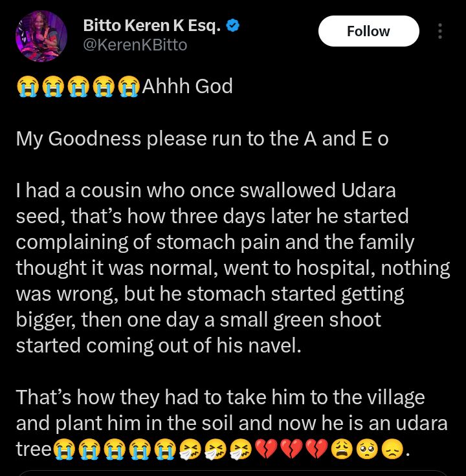Click the blue verified badge
Image resolution: width=466 pixels, height=476 pixels.
[234, 26]
